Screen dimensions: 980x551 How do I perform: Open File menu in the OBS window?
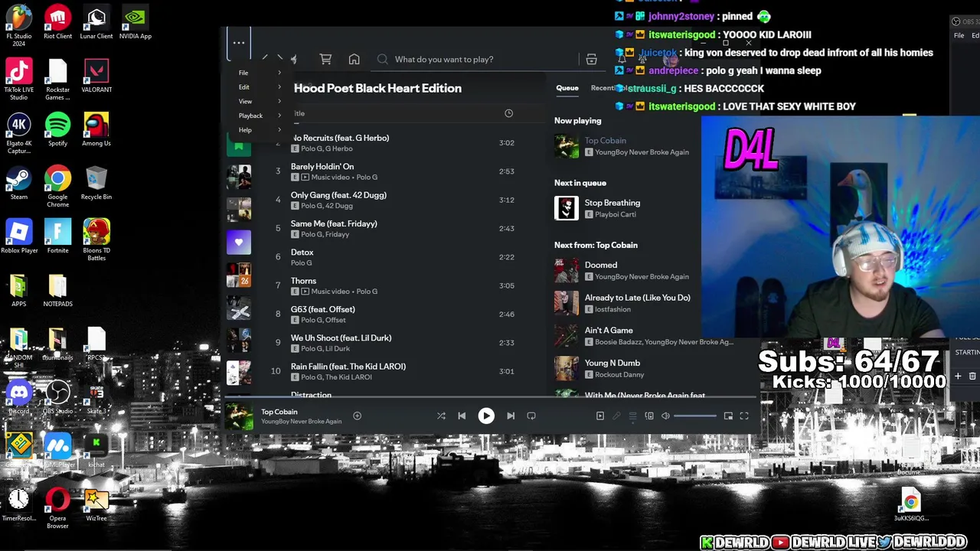(x=959, y=35)
